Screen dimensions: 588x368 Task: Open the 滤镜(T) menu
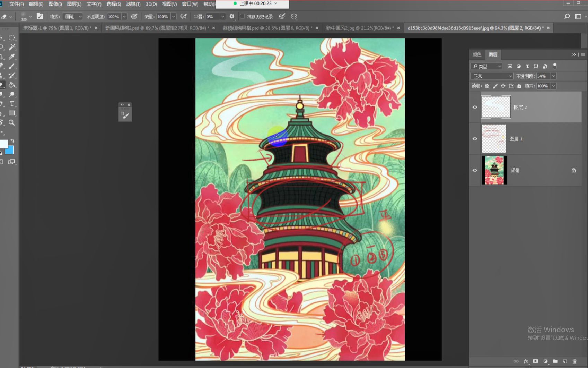pos(133,4)
